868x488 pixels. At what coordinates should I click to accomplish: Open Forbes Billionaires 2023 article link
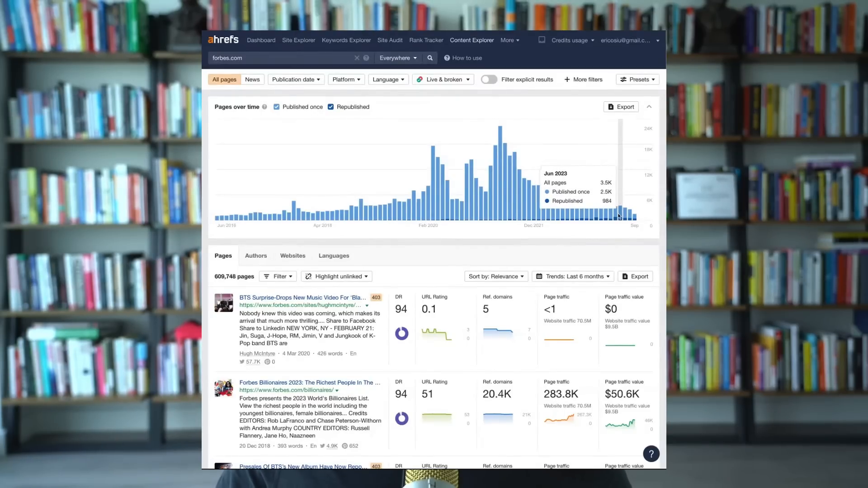(310, 382)
